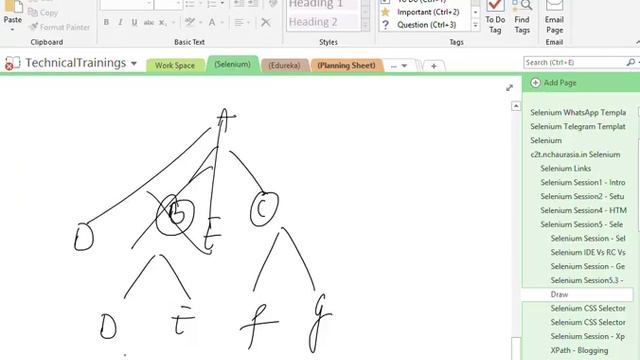
Task: Click the page scrollbar up arrow
Action: [x=516, y=106]
